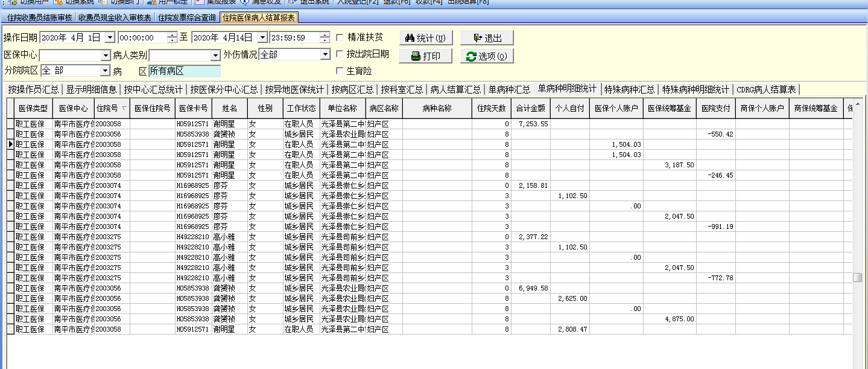Viewport: 868px width, 369px height.
Task: Click the sort triangle in the 住院号 header
Action: coord(124,109)
